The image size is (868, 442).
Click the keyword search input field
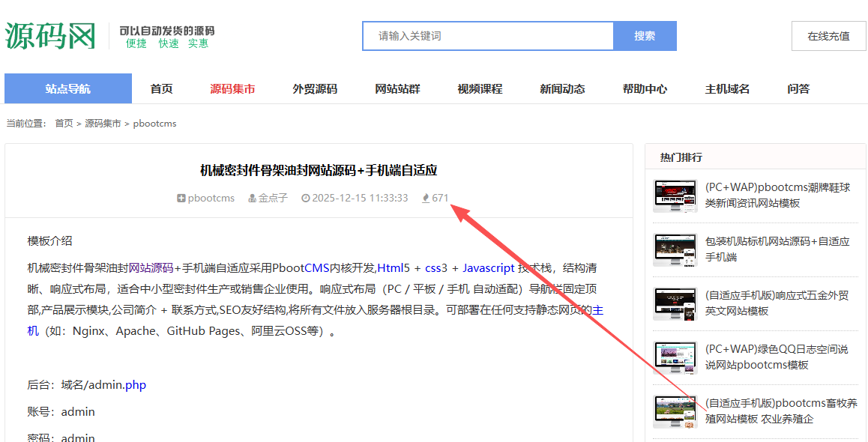tap(487, 35)
